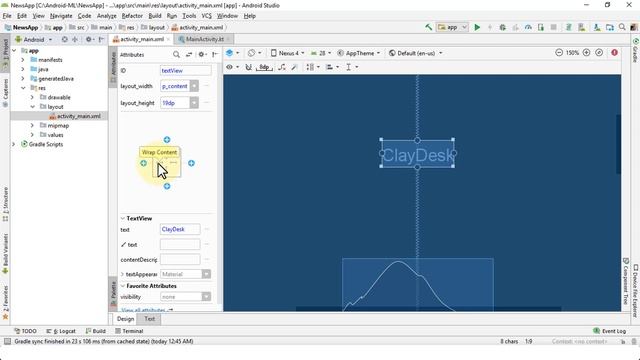Viewport: 640px width, 360px height.
Task: Click the Search Everywhere magnifier icon
Action: click(622, 27)
